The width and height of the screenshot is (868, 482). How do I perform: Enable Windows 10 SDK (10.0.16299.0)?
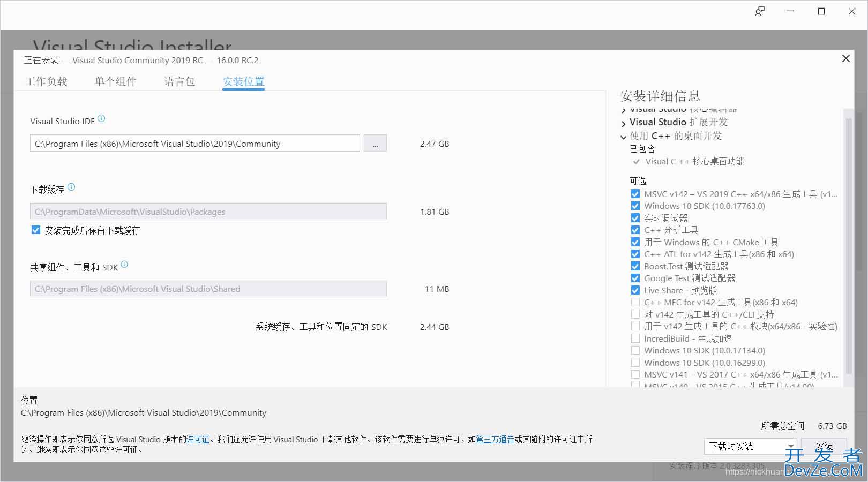[x=635, y=363]
